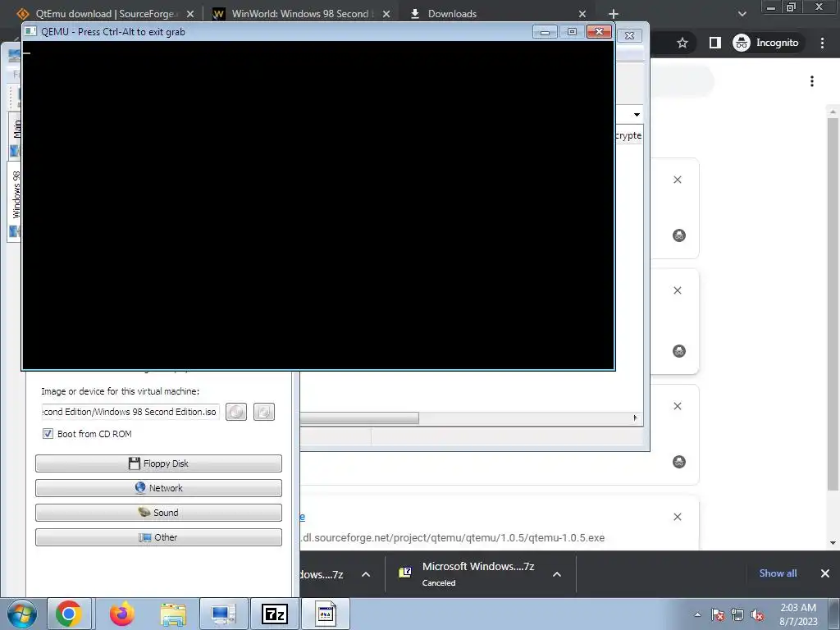Select the Main vertical tab in QtEmu

(16, 135)
